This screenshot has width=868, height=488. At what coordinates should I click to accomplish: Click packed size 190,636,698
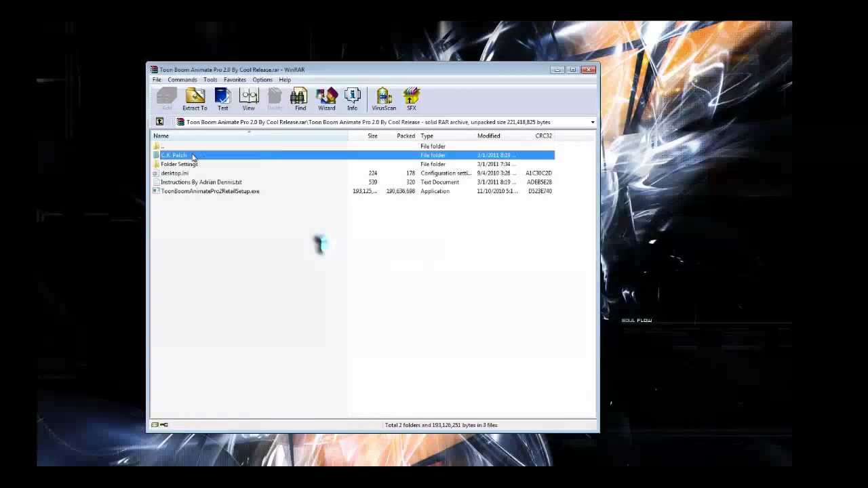pyautogui.click(x=400, y=191)
